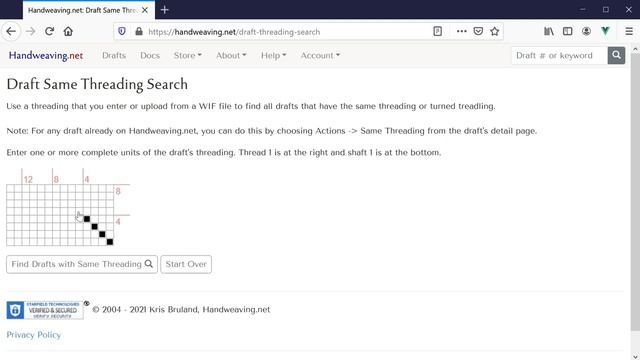Open the Firefox hamburger menu

pos(629,31)
